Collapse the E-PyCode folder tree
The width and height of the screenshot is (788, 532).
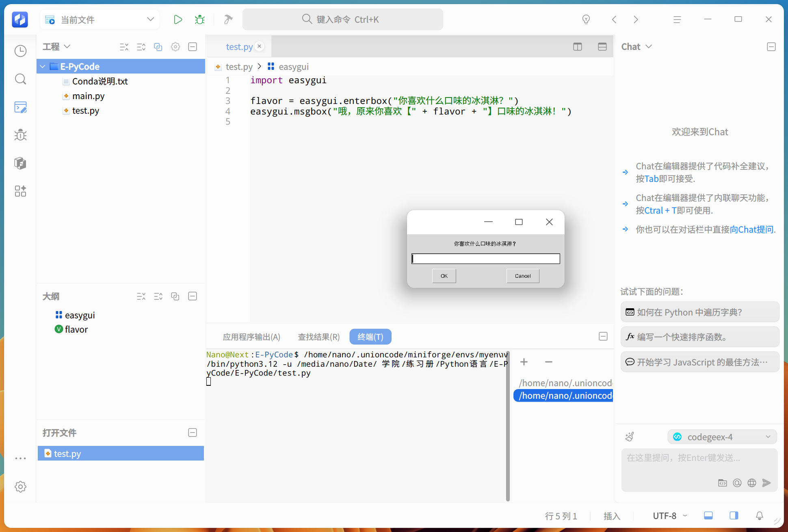point(43,67)
